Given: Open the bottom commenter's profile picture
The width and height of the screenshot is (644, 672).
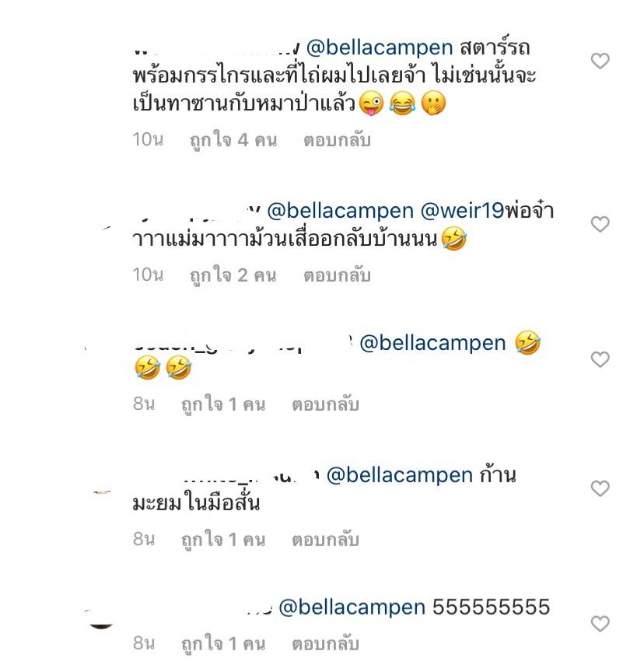Looking at the screenshot, I should click(101, 619).
